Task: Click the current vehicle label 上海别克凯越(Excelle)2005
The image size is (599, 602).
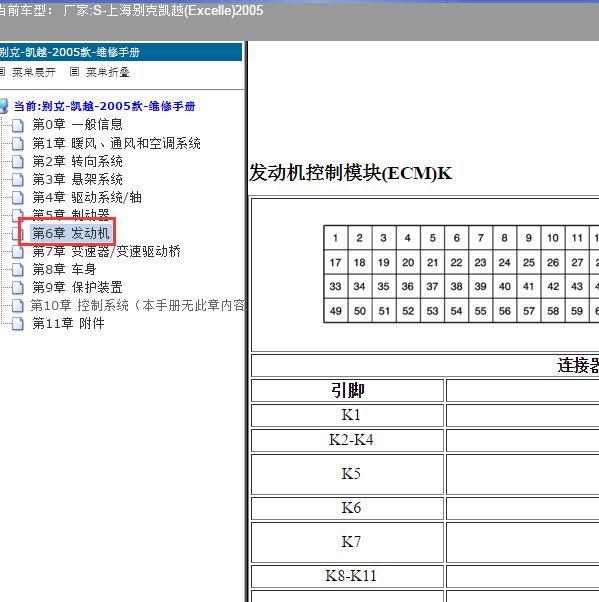Action: [x=184, y=10]
